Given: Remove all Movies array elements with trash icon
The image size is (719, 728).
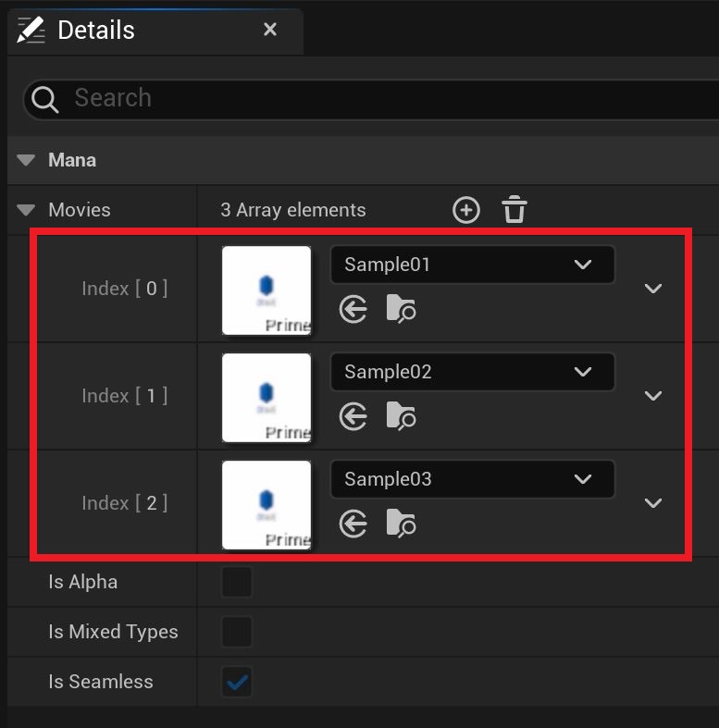Looking at the screenshot, I should pyautogui.click(x=514, y=210).
